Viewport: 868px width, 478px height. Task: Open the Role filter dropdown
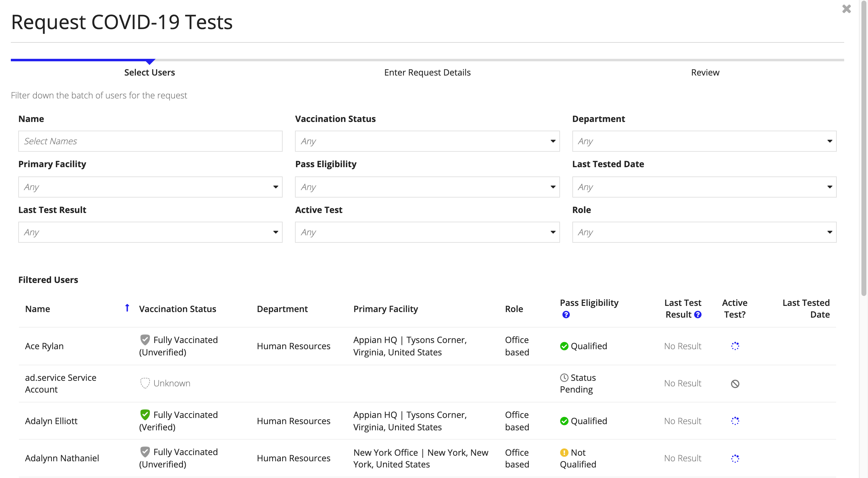(x=704, y=232)
